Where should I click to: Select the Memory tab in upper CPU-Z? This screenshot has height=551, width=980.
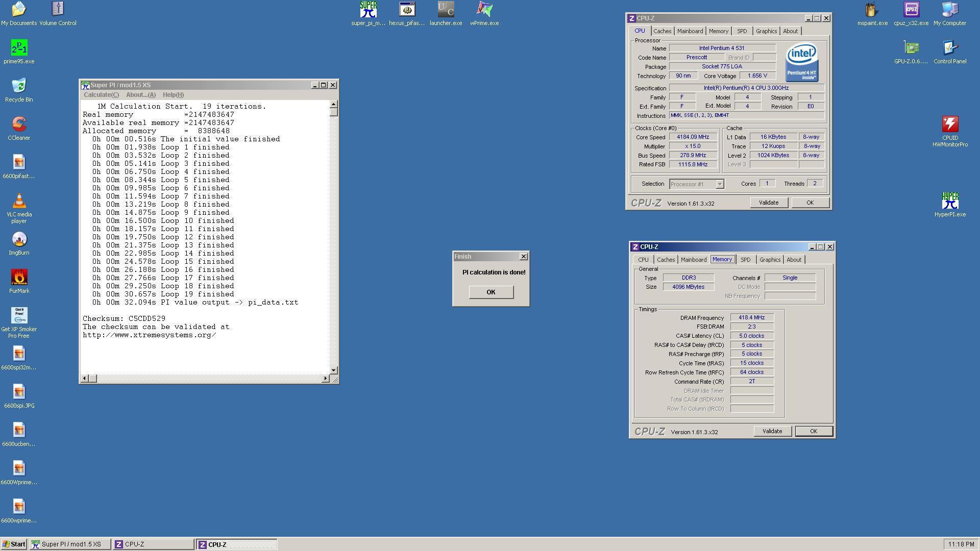(718, 31)
